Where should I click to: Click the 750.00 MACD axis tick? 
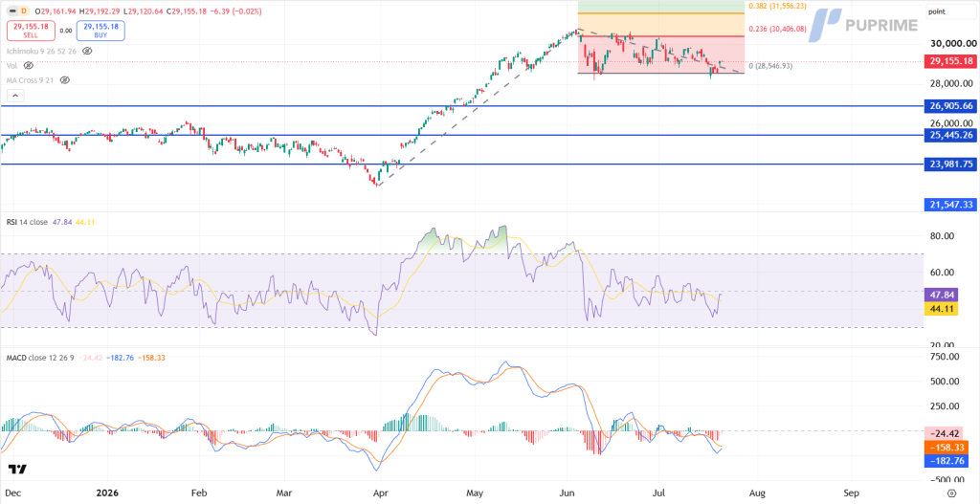(x=943, y=356)
